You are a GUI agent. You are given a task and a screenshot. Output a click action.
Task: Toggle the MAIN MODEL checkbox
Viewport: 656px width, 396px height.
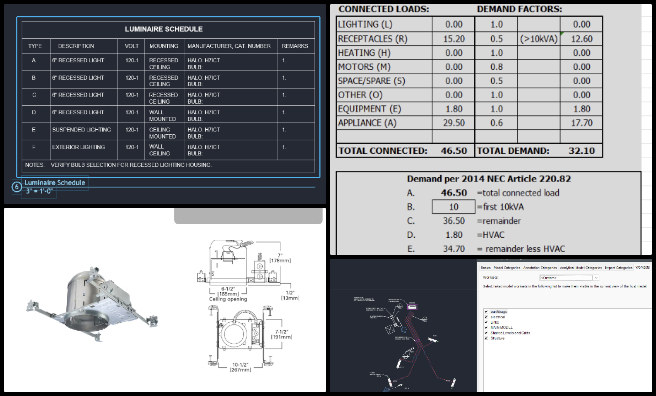486,327
